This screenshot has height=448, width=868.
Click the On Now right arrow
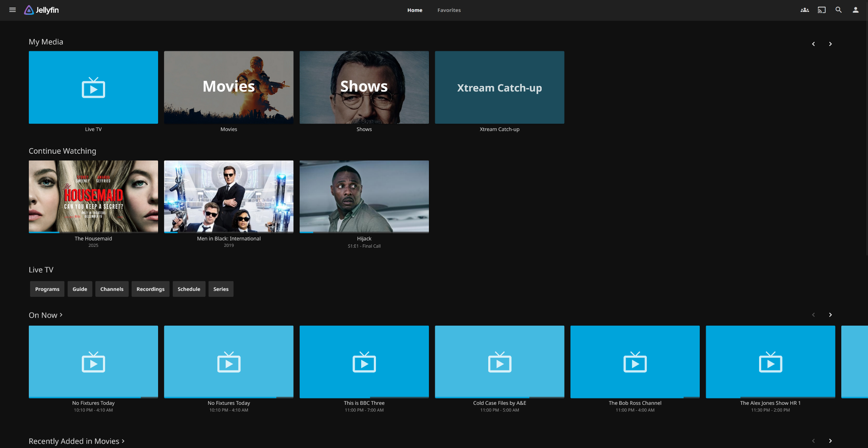point(830,315)
